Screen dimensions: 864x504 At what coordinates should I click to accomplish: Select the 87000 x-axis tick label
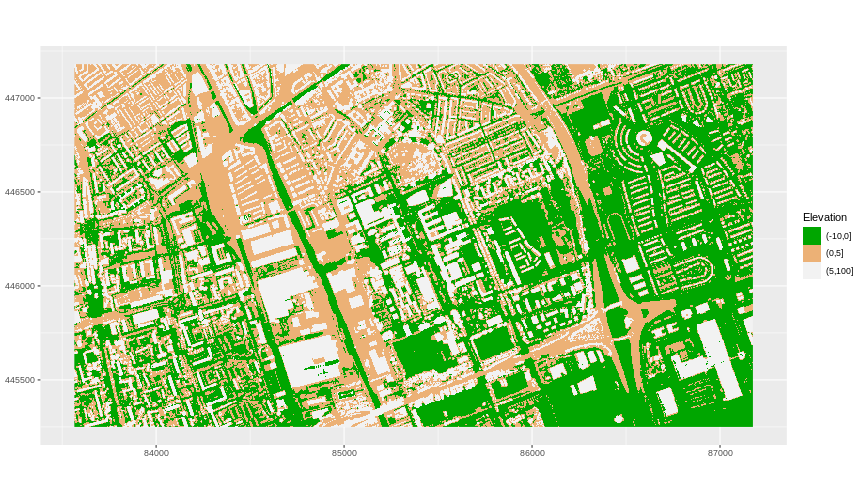pos(720,454)
